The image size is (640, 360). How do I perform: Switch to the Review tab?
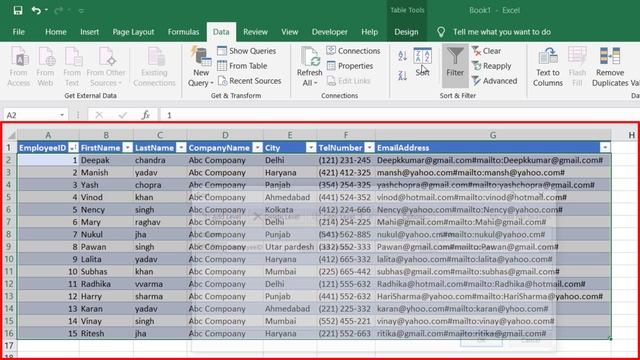(255, 32)
